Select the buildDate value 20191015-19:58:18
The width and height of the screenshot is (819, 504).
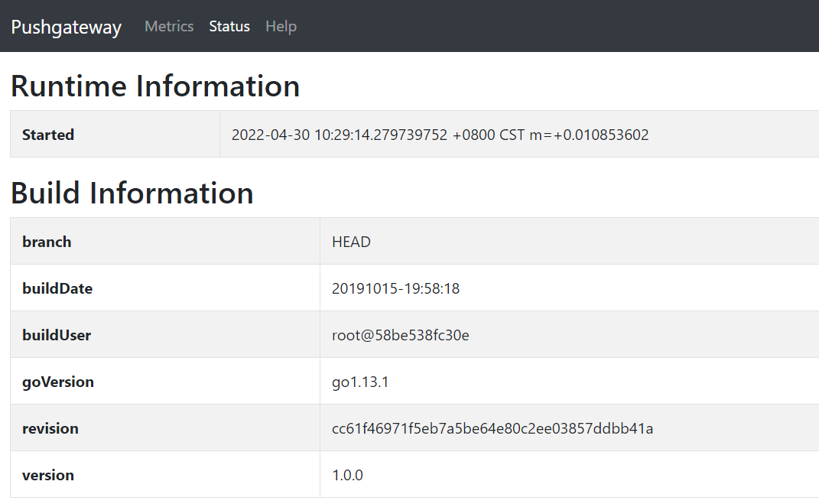(x=395, y=288)
